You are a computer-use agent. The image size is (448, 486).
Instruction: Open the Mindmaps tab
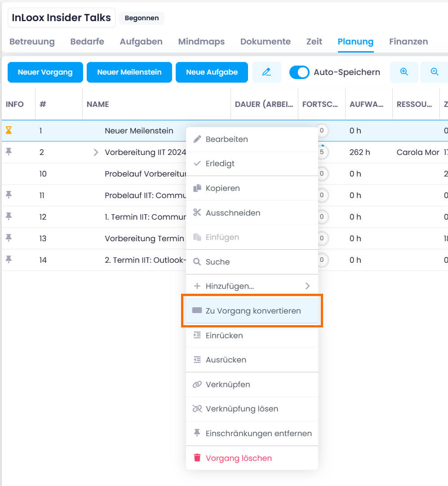tap(201, 41)
